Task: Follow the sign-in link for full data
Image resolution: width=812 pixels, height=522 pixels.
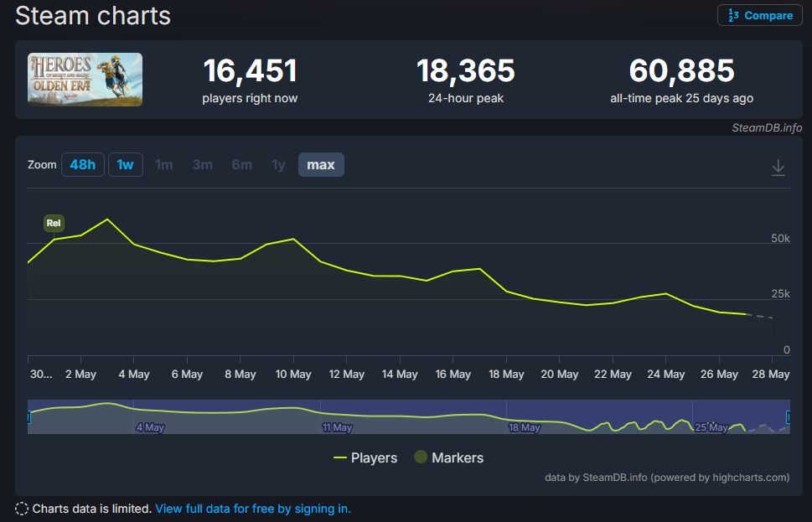Action: [x=253, y=509]
